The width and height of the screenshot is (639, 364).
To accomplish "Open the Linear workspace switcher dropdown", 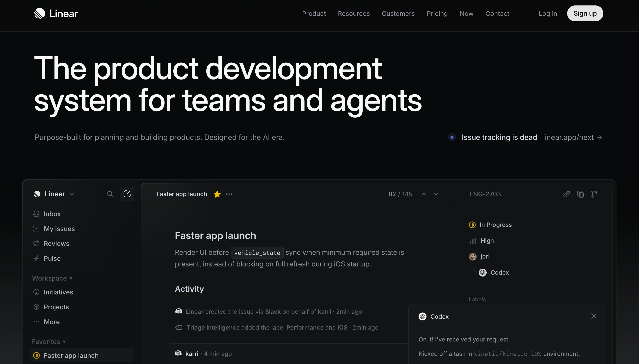I will point(54,194).
